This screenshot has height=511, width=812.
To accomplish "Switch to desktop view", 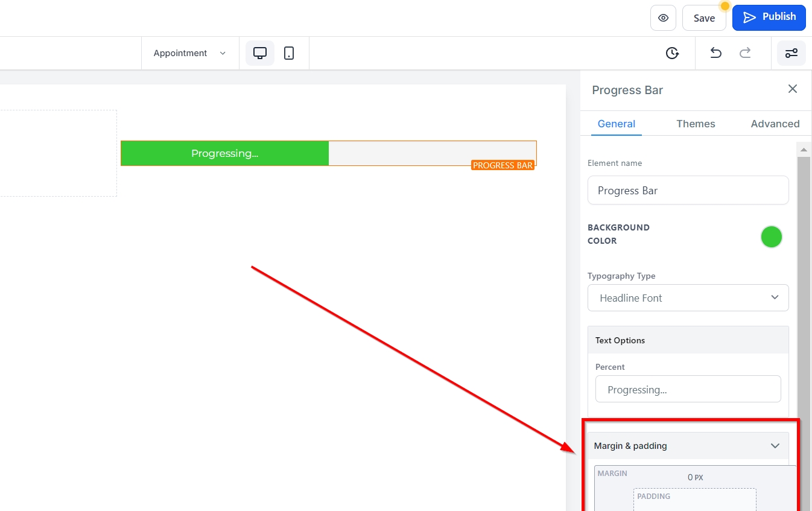I will 260,53.
